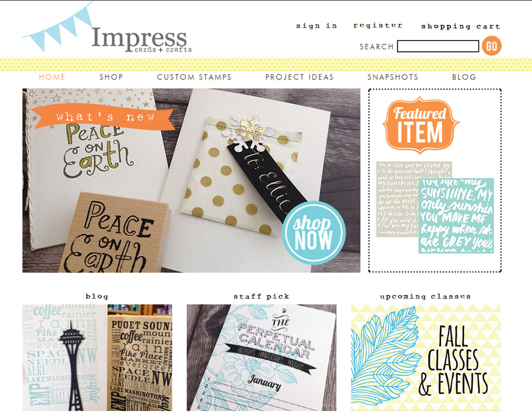Open PROJECT IDEAS in navigation
Viewport: 532px width, 419px height.
(x=300, y=77)
